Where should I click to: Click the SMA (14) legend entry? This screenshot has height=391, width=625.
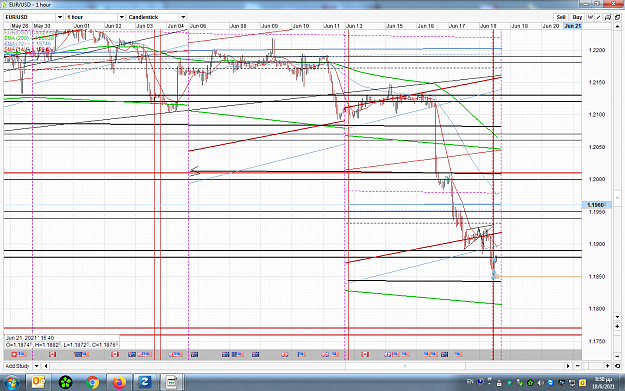pos(28,49)
